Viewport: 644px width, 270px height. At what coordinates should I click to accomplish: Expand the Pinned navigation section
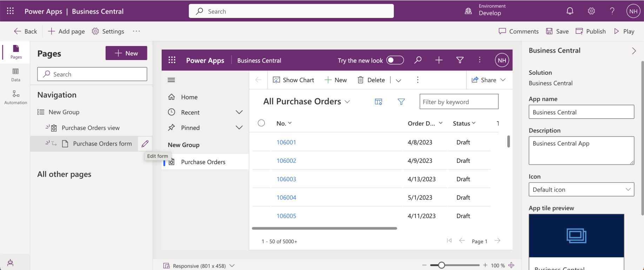point(239,128)
